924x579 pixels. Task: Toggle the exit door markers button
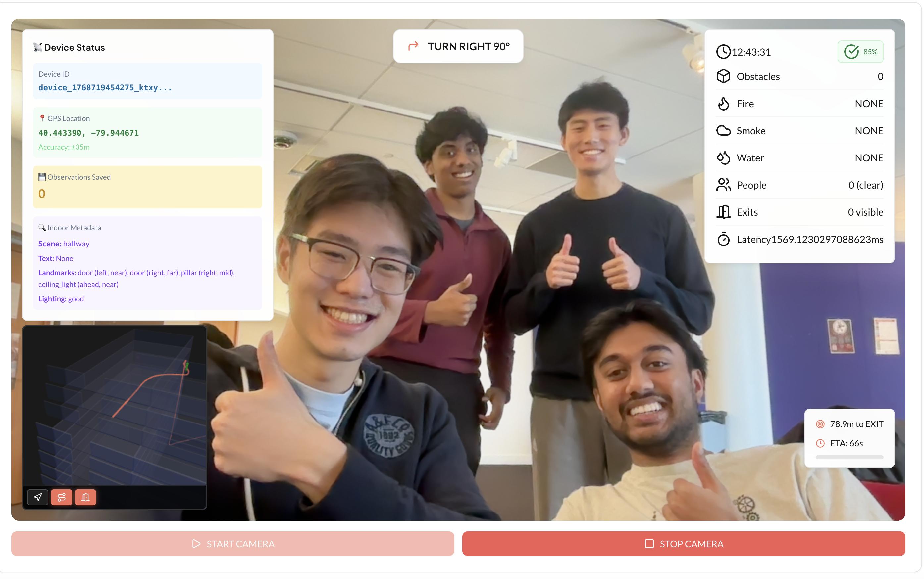pos(85,497)
